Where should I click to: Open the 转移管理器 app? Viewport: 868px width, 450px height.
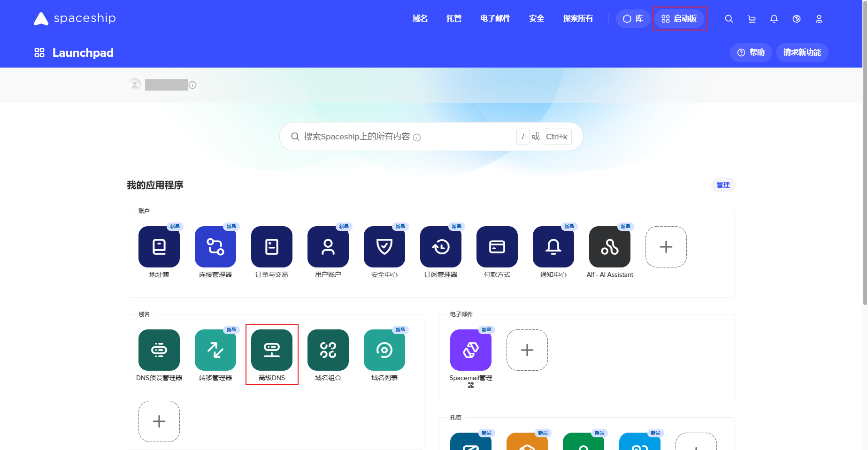point(215,350)
